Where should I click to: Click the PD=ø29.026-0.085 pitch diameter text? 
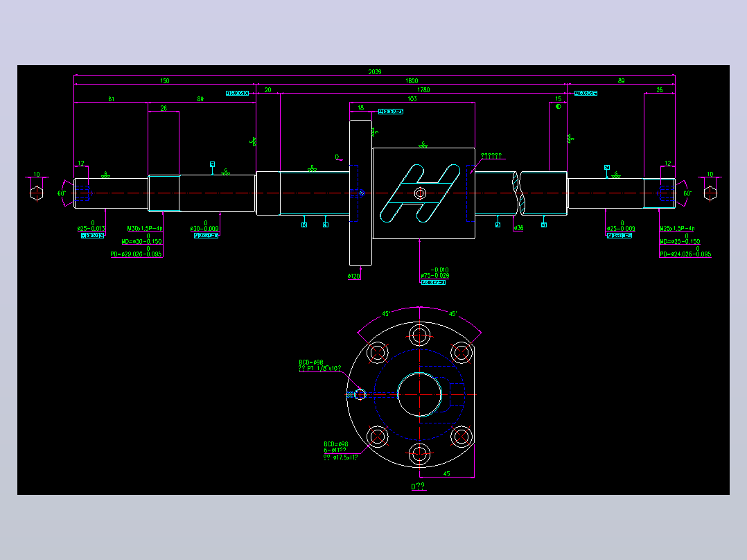[137, 254]
